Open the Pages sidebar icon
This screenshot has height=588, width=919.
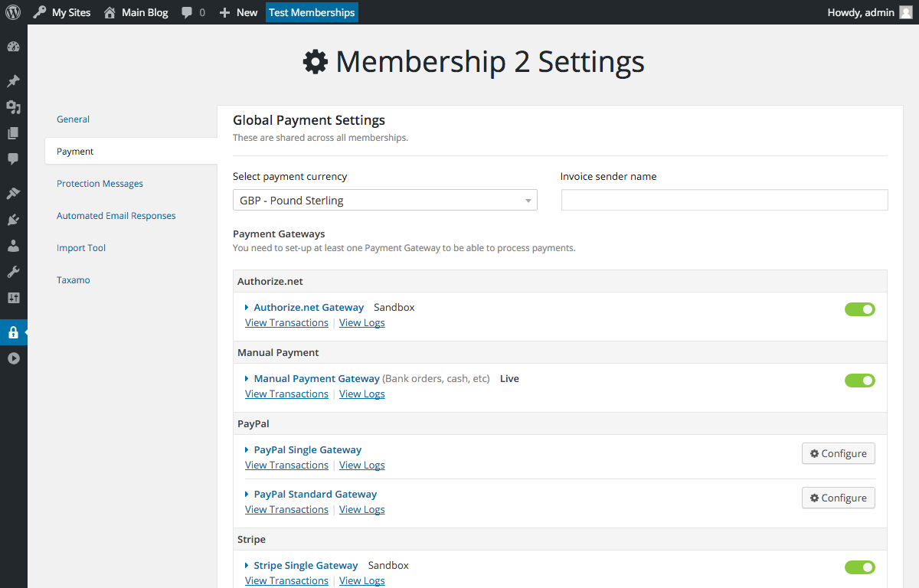point(13,133)
